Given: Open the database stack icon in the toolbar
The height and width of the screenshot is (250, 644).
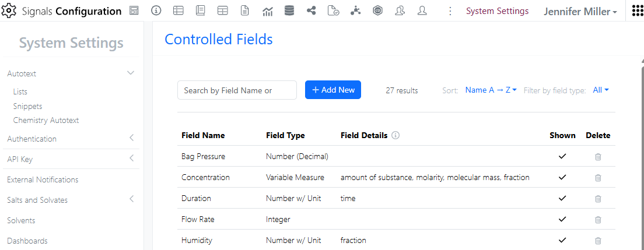Looking at the screenshot, I should [289, 11].
